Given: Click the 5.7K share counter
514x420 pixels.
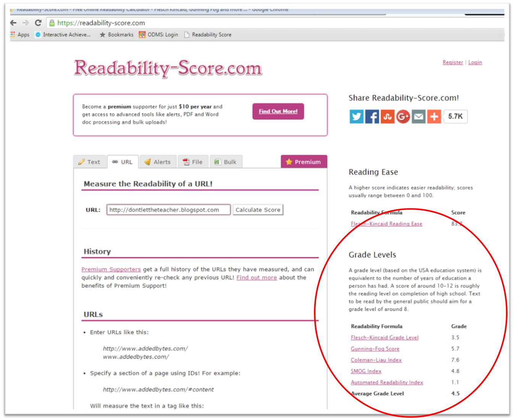Looking at the screenshot, I should pyautogui.click(x=455, y=116).
